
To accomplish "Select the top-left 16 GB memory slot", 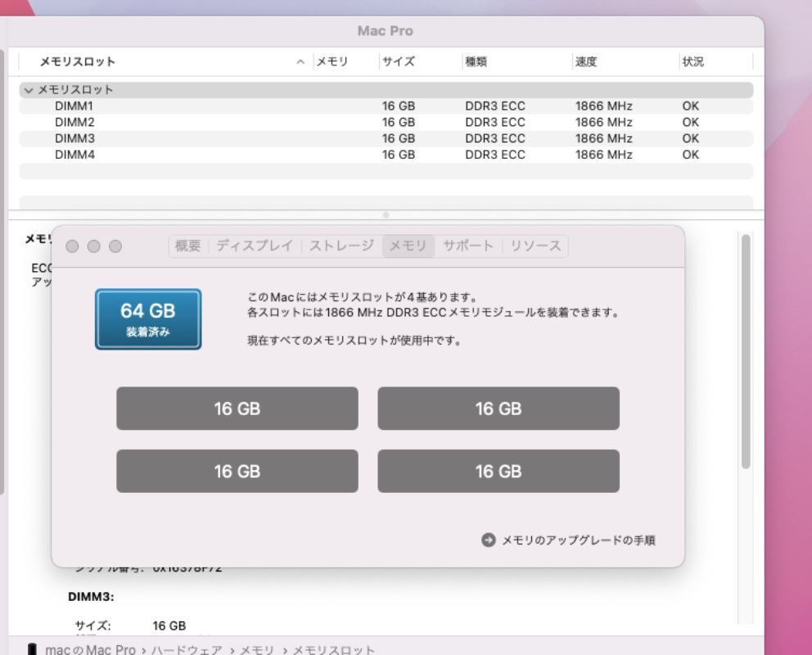I will [x=237, y=408].
